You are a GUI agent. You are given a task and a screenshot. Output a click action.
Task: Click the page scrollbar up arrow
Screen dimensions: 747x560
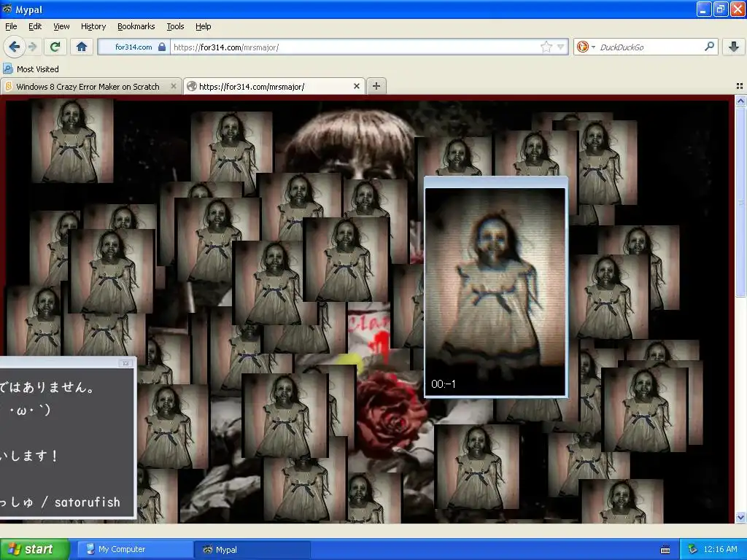(740, 101)
